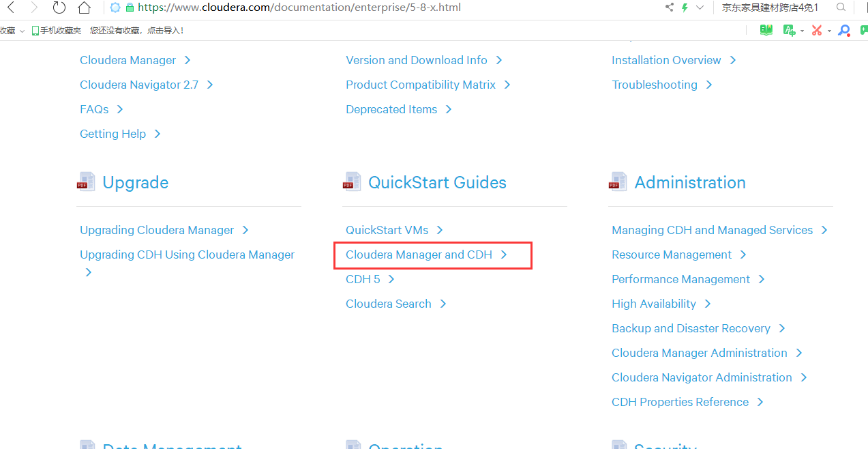
Task: Expand the translate icon dropdown arrow
Action: [803, 31]
